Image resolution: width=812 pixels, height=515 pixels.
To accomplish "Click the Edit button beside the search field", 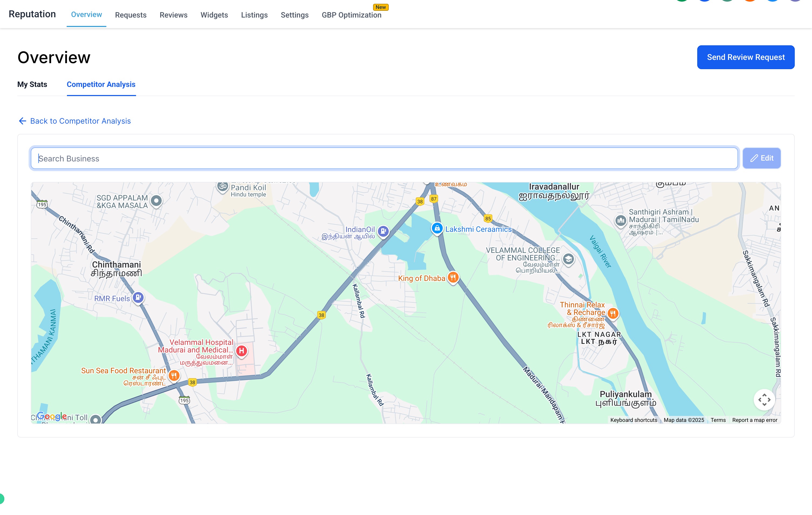I will click(762, 158).
